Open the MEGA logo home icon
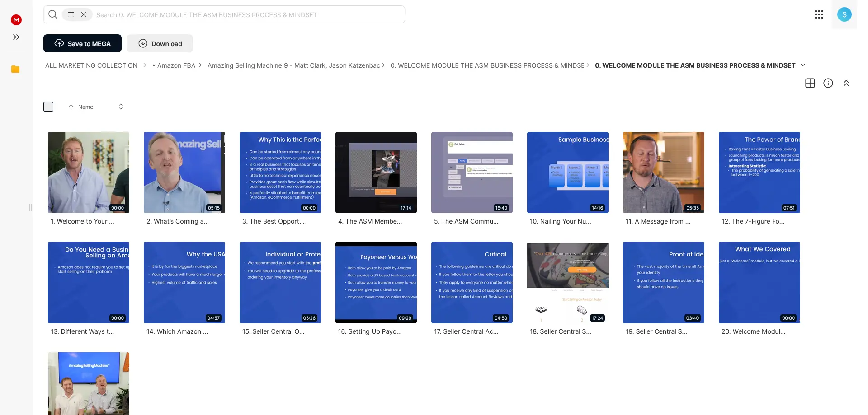Image resolution: width=868 pixels, height=415 pixels. [x=16, y=19]
